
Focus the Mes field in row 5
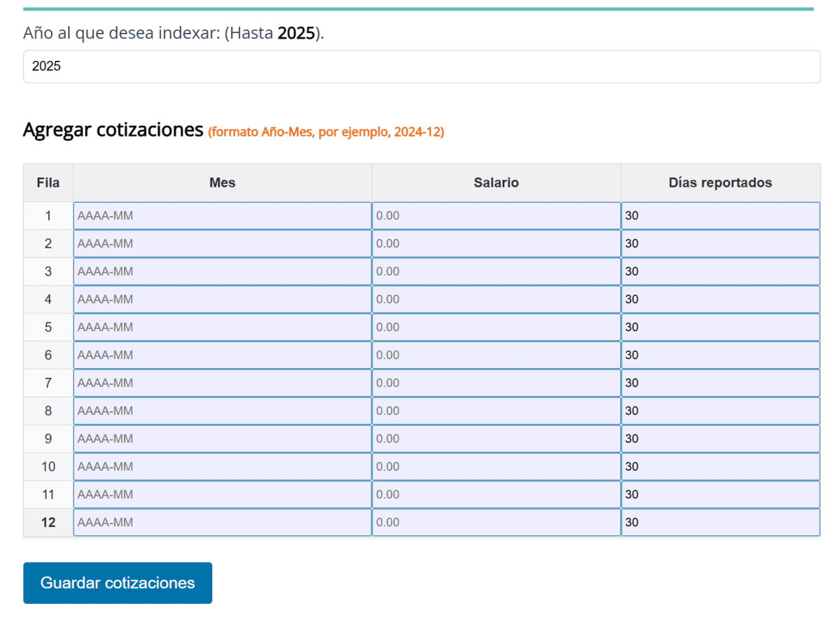[222, 327]
